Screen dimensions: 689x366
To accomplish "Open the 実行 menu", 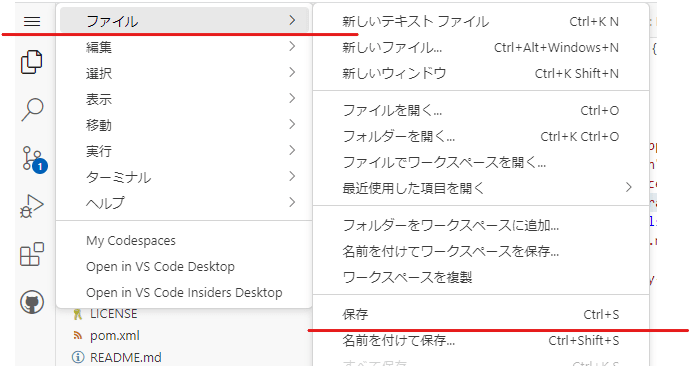I will (x=185, y=151).
